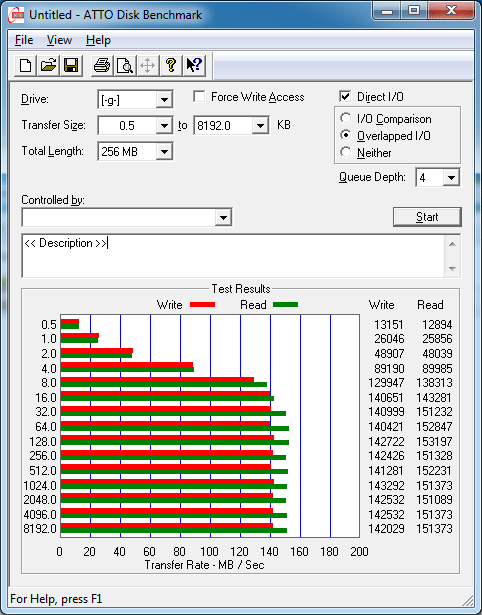Open the File menu
482x615 pixels.
point(24,40)
